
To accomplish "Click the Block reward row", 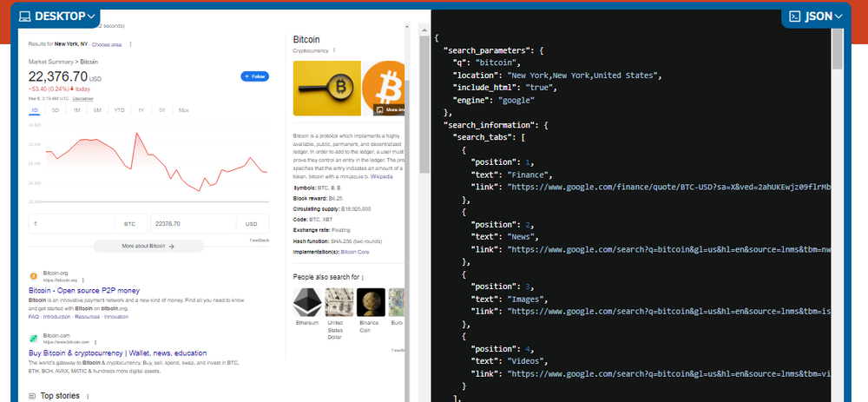I will (x=318, y=198).
